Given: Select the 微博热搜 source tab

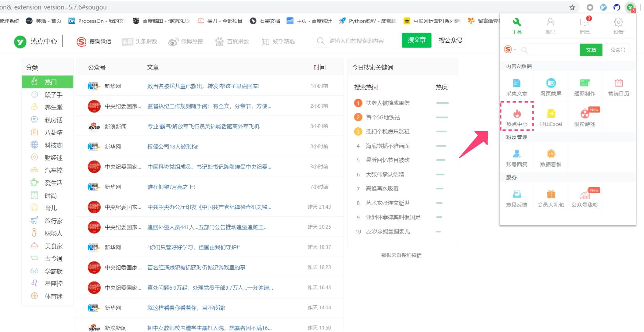Looking at the screenshot, I should (186, 41).
